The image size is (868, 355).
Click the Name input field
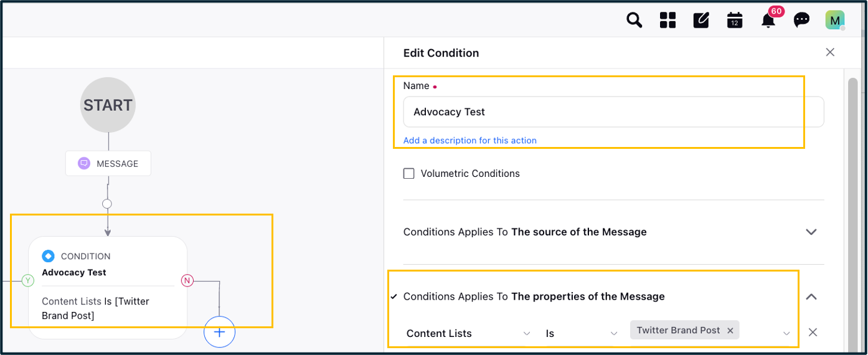tap(613, 112)
